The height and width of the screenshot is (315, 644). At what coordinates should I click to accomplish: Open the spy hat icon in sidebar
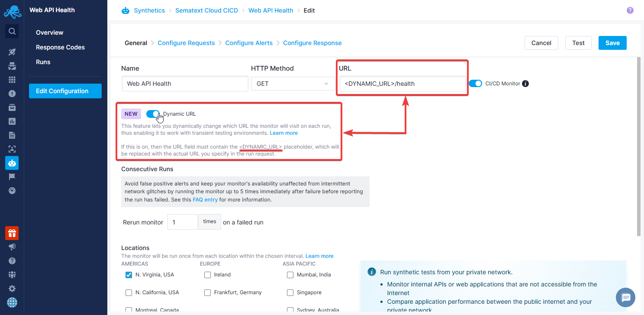pyautogui.click(x=12, y=66)
